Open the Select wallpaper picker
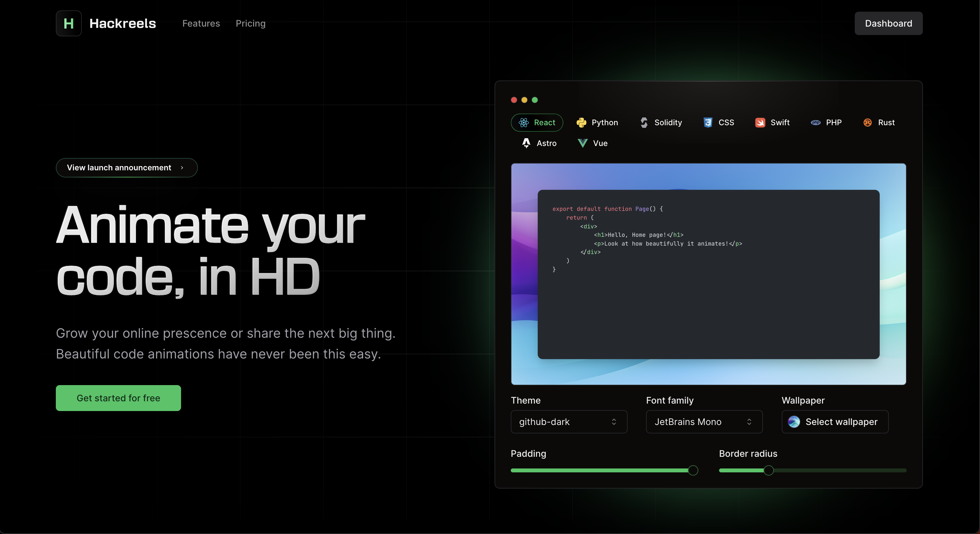The width and height of the screenshot is (980, 534). click(835, 421)
